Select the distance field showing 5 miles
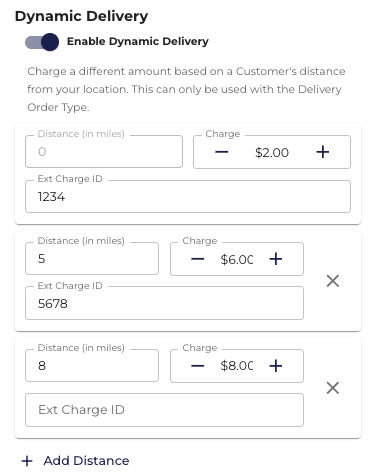369x475 pixels. pyautogui.click(x=92, y=259)
